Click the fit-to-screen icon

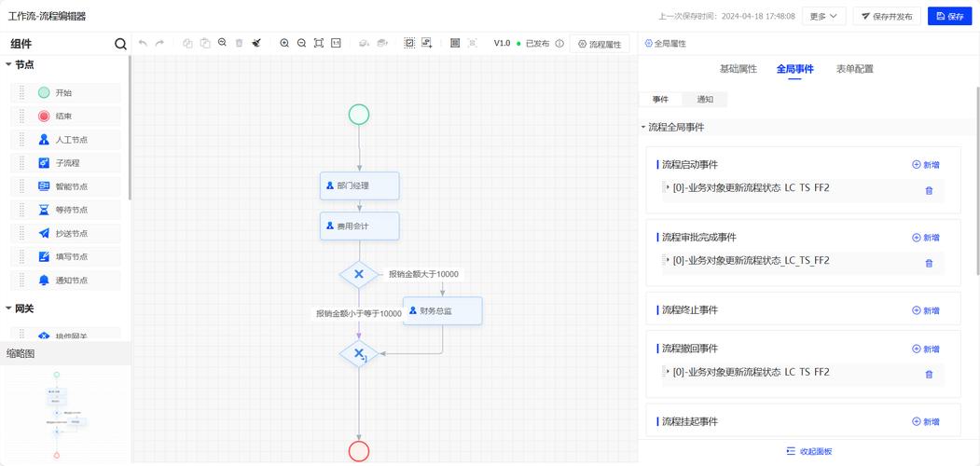[x=319, y=43]
